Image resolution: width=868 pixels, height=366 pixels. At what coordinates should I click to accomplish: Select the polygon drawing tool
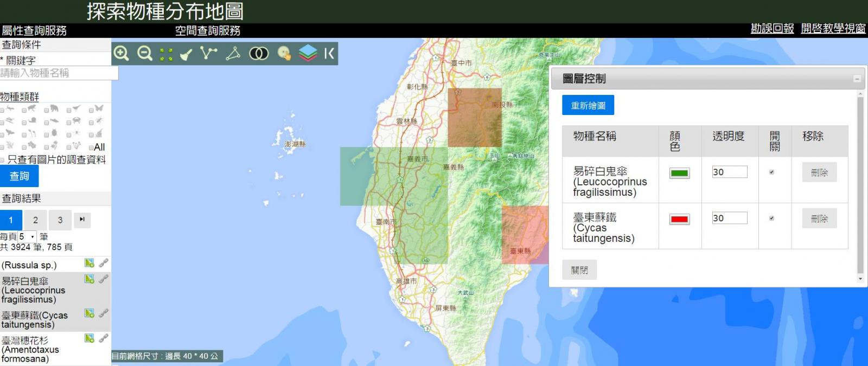[x=233, y=53]
